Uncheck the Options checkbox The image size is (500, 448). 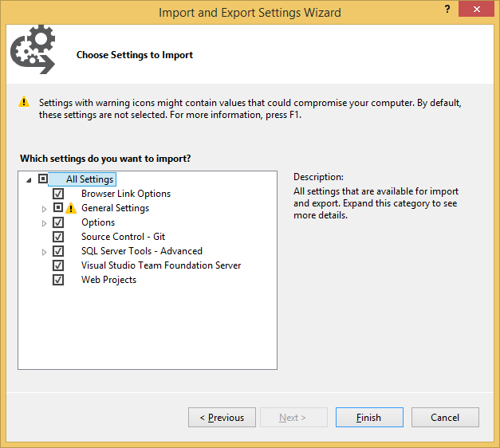(58, 222)
